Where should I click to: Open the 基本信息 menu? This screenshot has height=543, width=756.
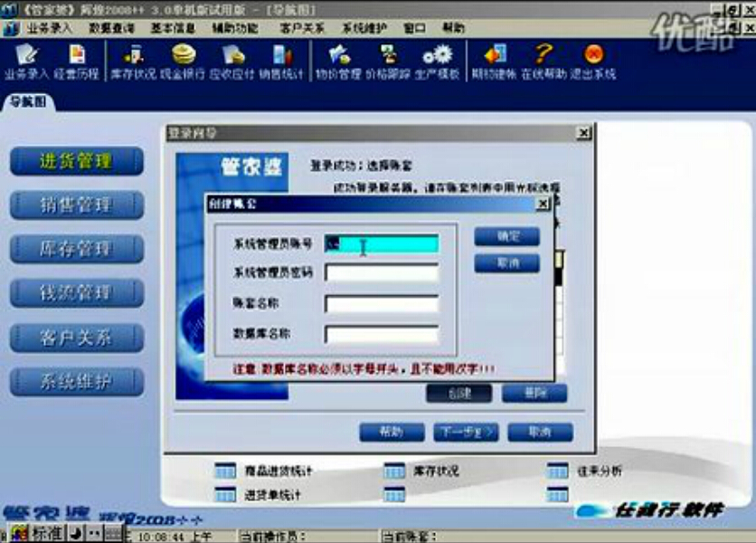(173, 28)
